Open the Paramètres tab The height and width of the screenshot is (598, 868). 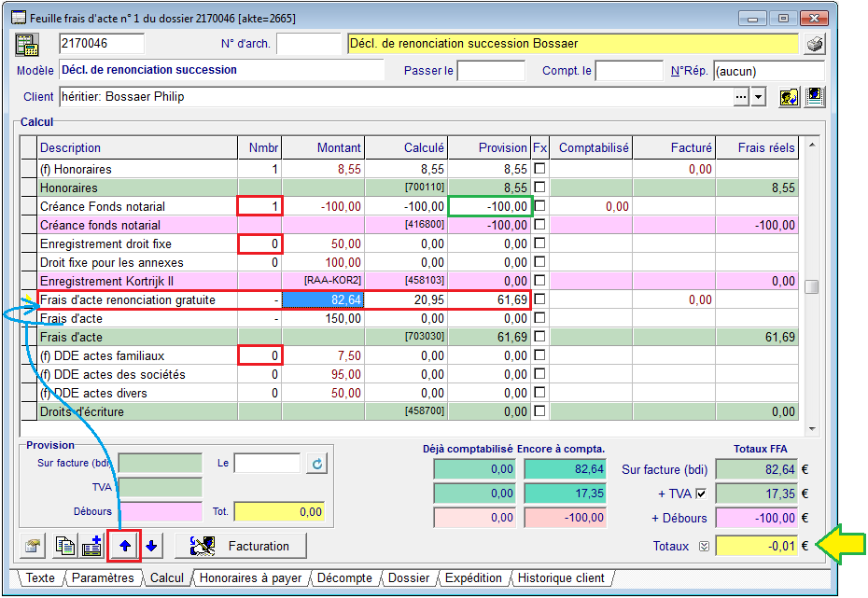pos(103,578)
